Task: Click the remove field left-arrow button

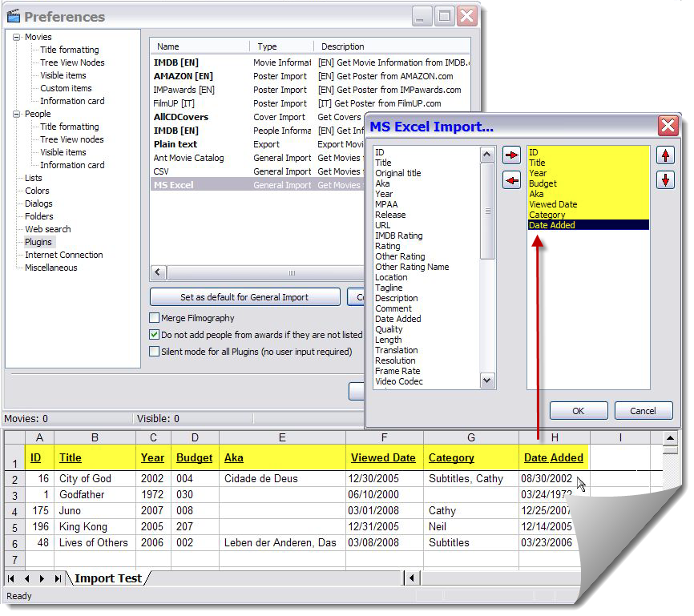Action: point(511,180)
